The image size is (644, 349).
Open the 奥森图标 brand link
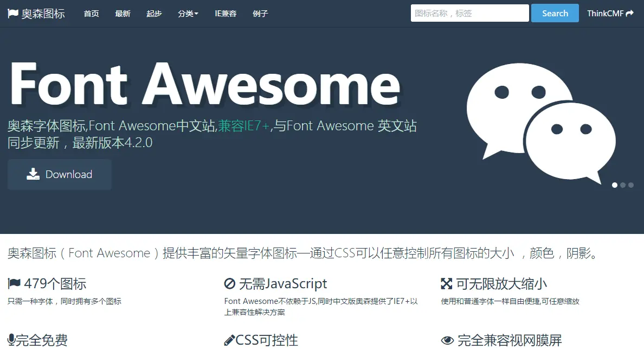[x=36, y=14]
